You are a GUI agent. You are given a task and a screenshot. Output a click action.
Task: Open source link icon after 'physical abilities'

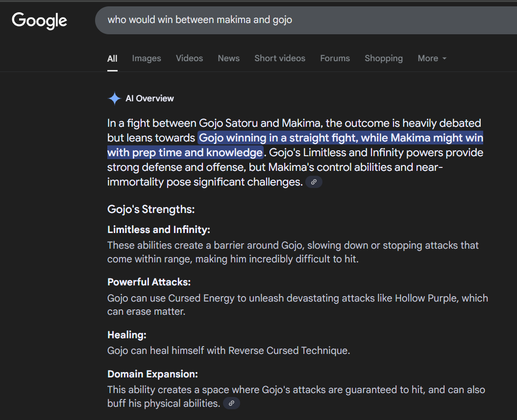pyautogui.click(x=231, y=403)
